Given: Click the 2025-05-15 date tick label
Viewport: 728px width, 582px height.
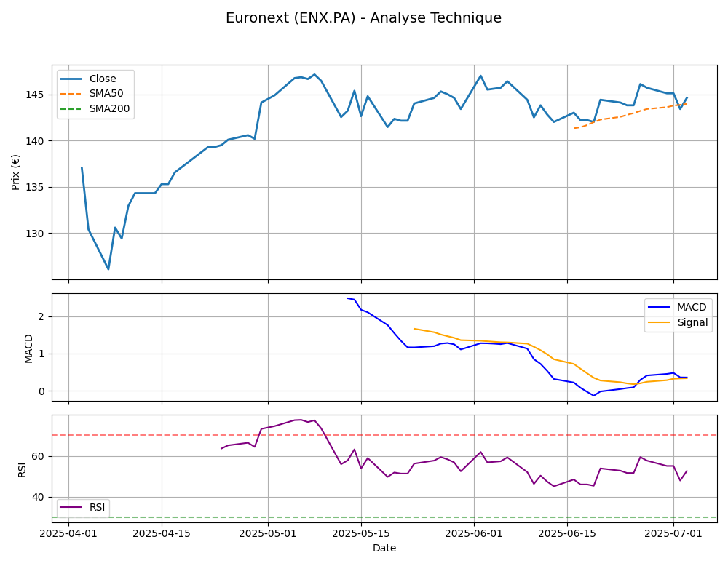Looking at the screenshot, I should point(361,533).
